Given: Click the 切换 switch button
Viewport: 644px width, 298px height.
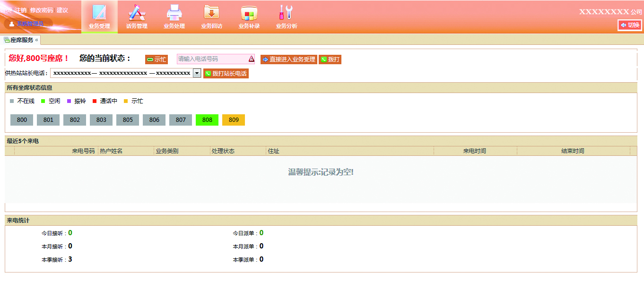Looking at the screenshot, I should [630, 25].
